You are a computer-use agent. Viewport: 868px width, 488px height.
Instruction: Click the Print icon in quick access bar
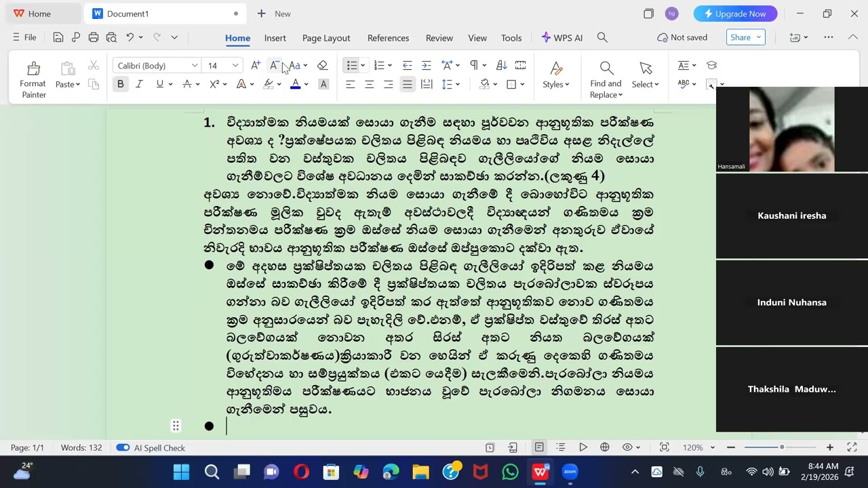(94, 37)
